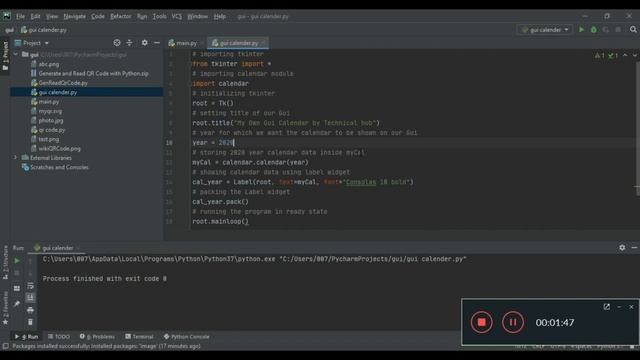Viewport: 640px width, 360px height.
Task: Click collapse all icon in Project panel
Action: [x=129, y=42]
